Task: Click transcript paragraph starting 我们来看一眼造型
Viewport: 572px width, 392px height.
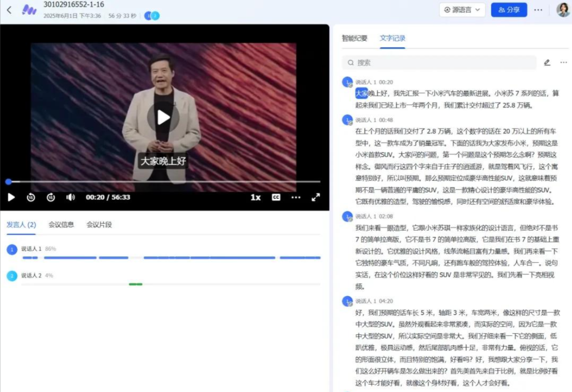Action: point(457,257)
